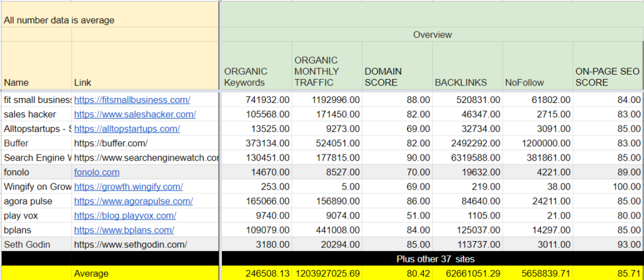Open the agorapulse.com link
Viewport: 644px width, 280px height.
133,202
